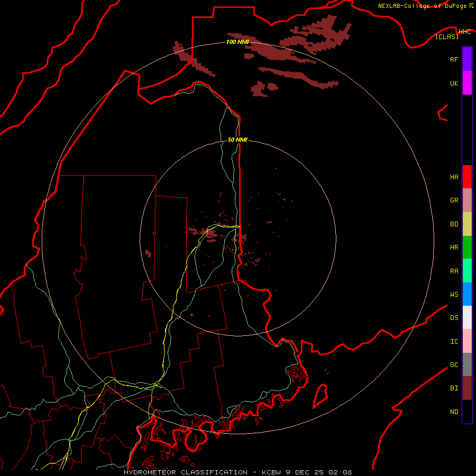
Task: Click the DS white legend swatch
Action: [x=467, y=317]
